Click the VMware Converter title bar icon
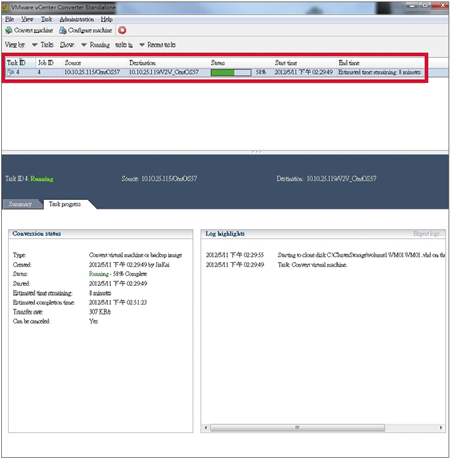 coord(5,7)
